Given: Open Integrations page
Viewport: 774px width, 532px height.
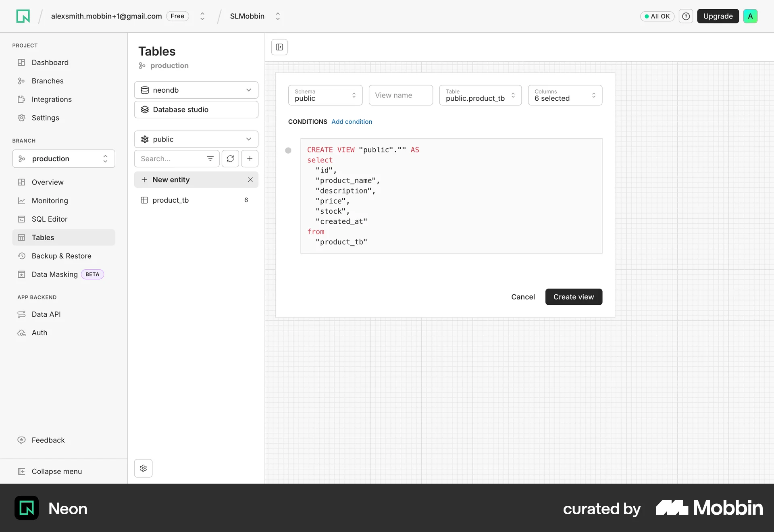Looking at the screenshot, I should pyautogui.click(x=64, y=100).
